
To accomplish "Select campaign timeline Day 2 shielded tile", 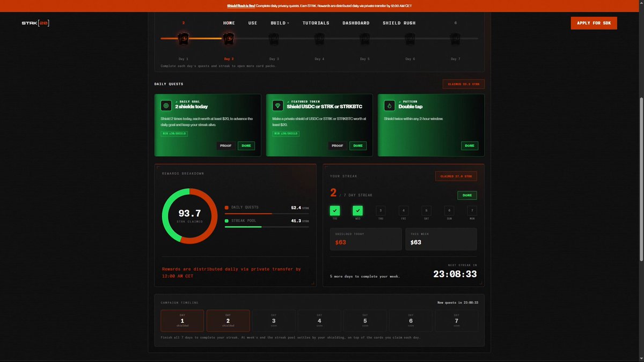I will point(228,321).
